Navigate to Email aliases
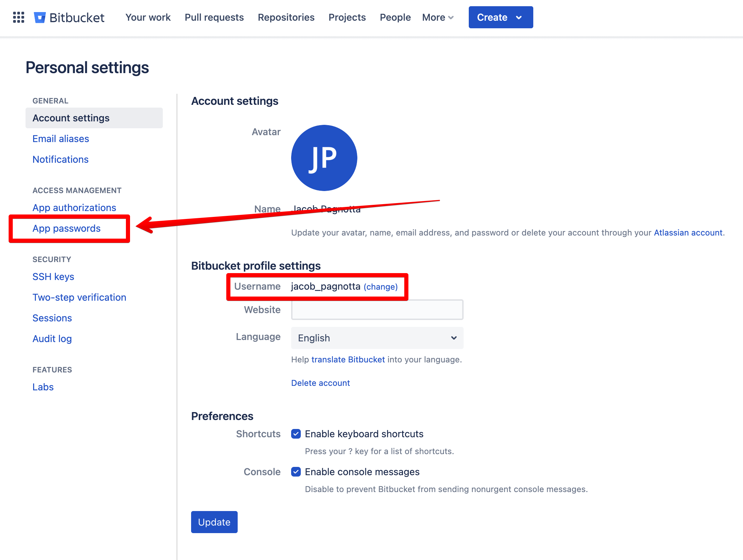 pyautogui.click(x=61, y=139)
